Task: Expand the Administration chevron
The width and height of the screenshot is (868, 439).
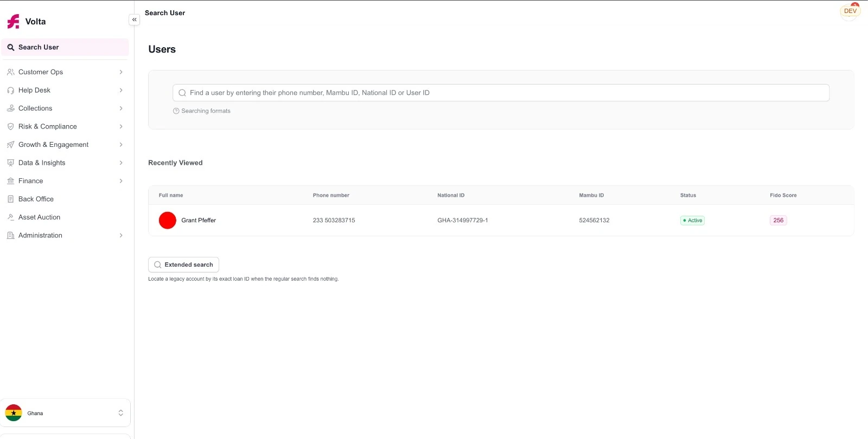Action: coord(121,235)
